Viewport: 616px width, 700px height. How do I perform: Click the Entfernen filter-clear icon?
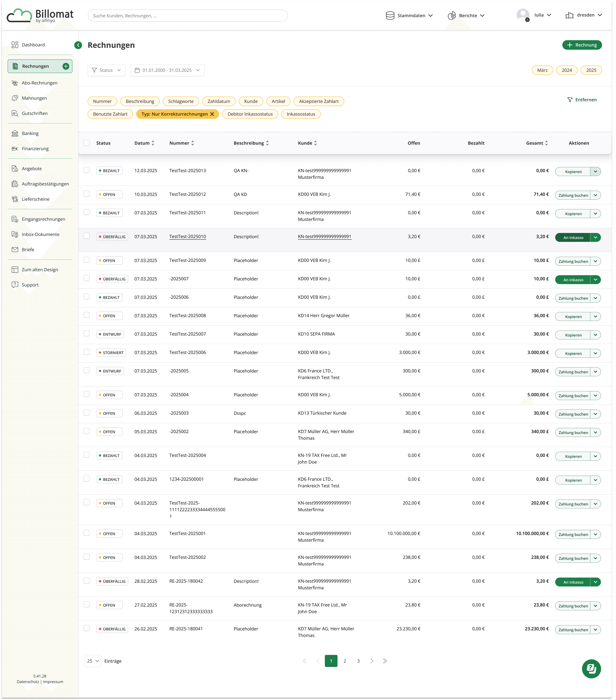(570, 100)
